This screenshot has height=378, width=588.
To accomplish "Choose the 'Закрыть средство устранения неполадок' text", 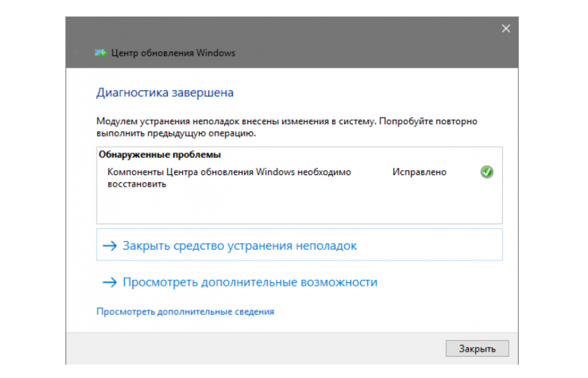I will pos(239,246).
